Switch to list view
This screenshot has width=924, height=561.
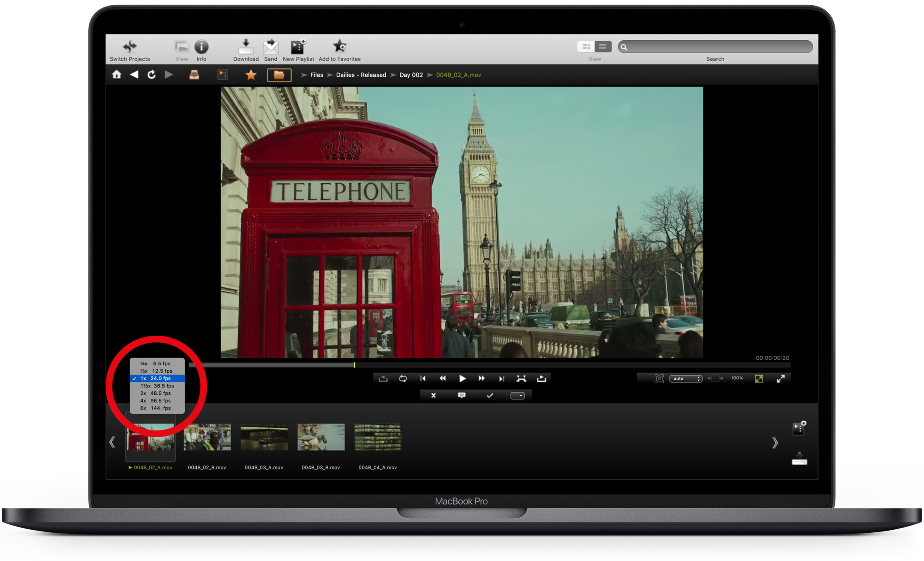pos(603,46)
